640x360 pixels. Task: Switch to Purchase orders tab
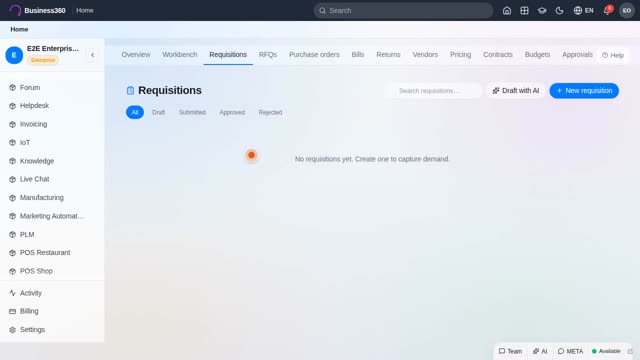tap(314, 55)
